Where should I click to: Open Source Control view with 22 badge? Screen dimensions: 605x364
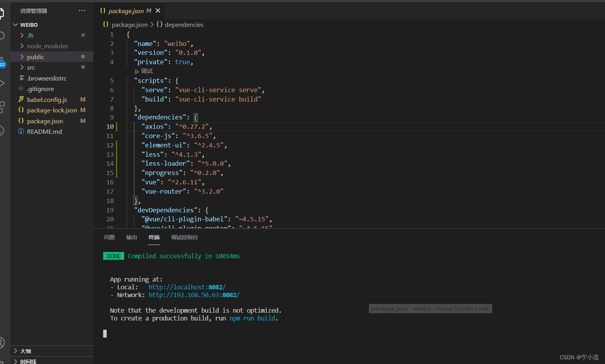[x=2, y=62]
